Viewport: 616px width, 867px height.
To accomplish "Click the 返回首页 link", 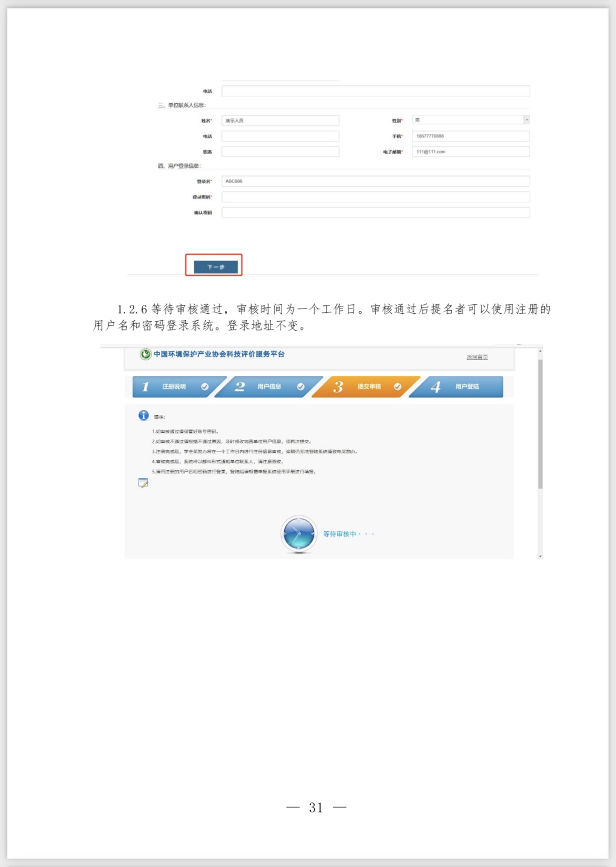I will click(x=477, y=357).
